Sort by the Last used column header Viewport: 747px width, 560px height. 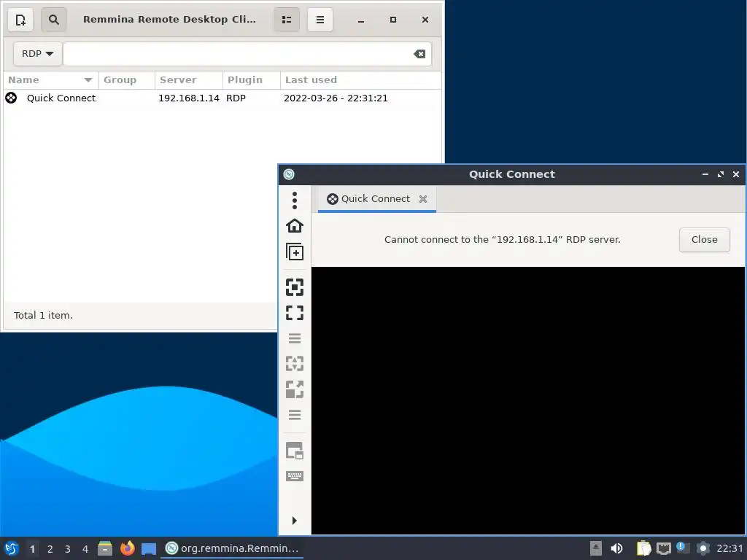[x=360, y=80]
